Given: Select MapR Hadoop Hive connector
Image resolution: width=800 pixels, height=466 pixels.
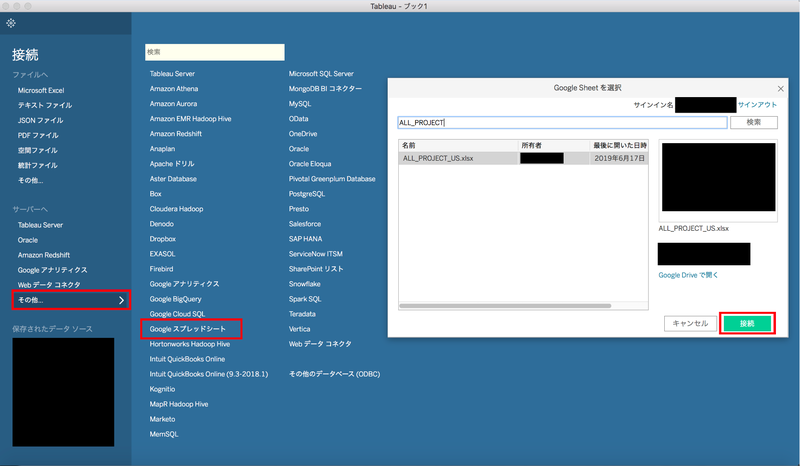Looking at the screenshot, I should [179, 404].
